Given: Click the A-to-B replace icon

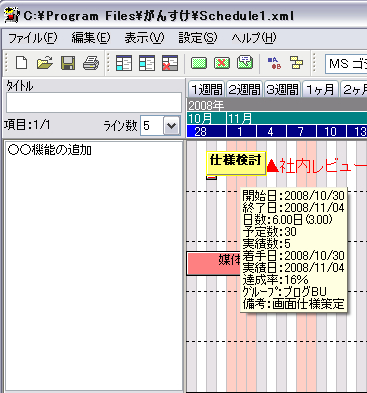Looking at the screenshot, I should pos(274,63).
